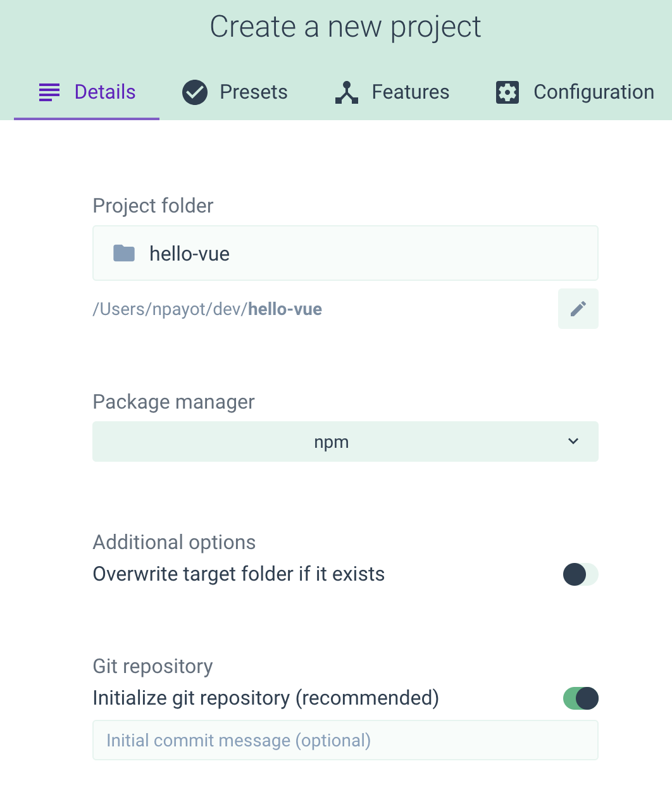Open the npm package manager dropdown

pyautogui.click(x=332, y=442)
